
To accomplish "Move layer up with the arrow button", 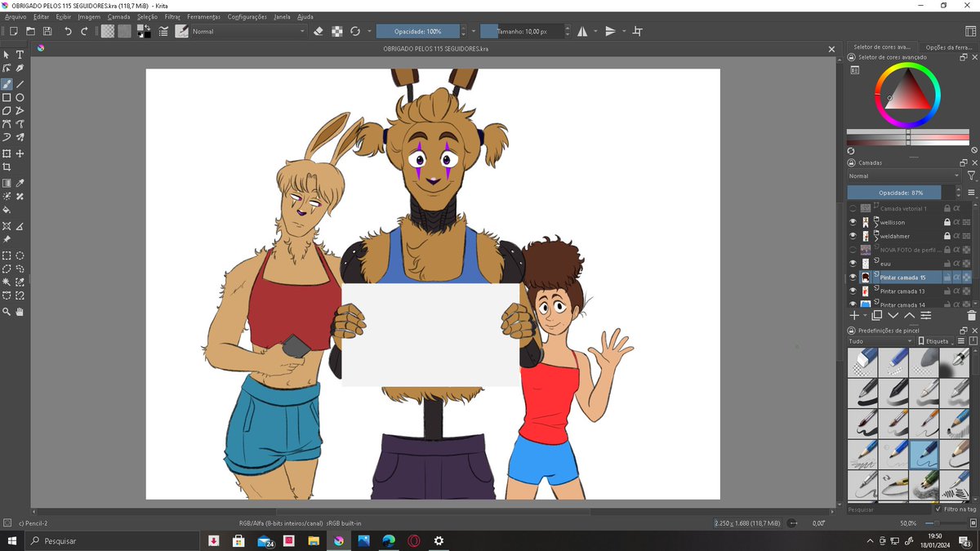I will pyautogui.click(x=909, y=315).
